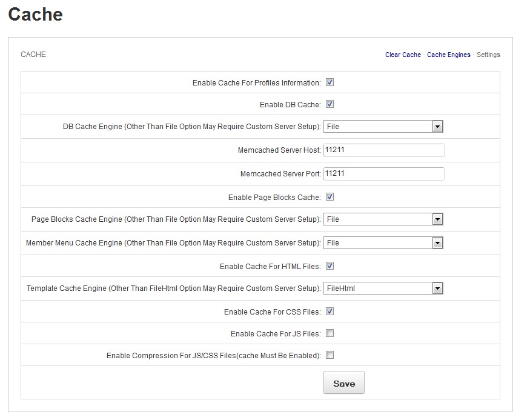The width and height of the screenshot is (530, 420).
Task: Enable Cache For JS Files checkbox
Action: click(330, 333)
